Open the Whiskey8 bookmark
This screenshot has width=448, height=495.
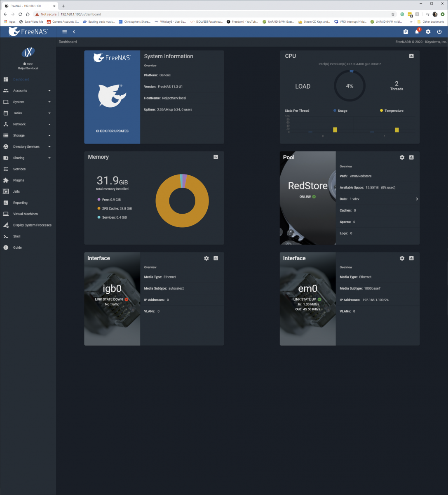(x=170, y=21)
